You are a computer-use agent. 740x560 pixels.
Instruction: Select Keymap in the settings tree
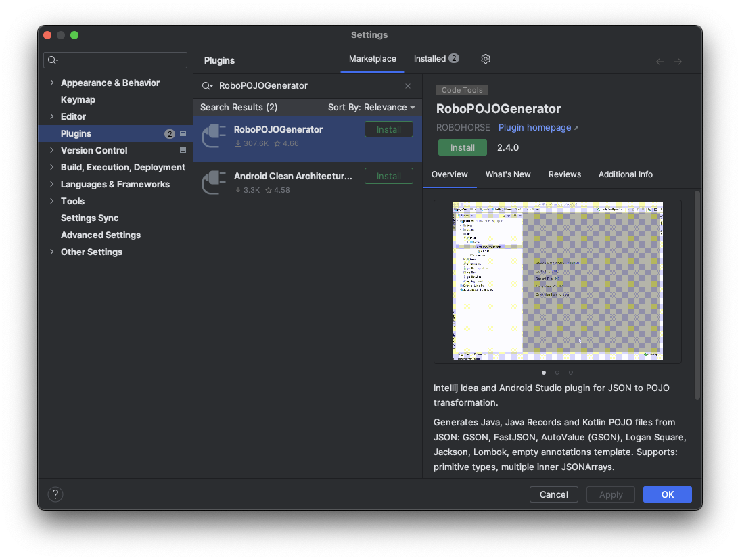[78, 99]
